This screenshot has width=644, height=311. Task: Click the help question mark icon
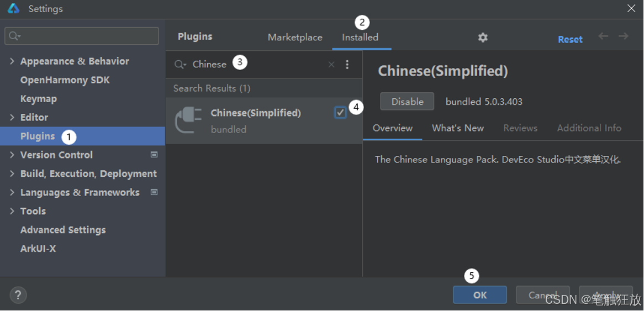click(18, 295)
